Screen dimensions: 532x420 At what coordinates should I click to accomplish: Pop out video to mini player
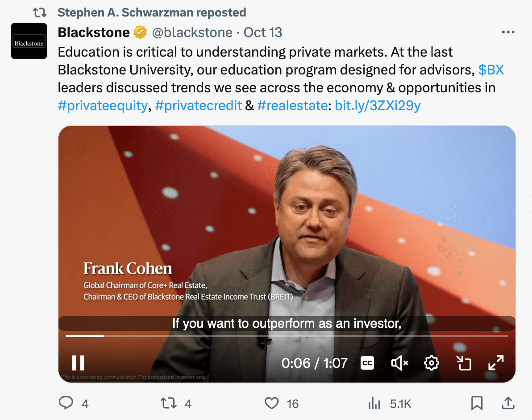pyautogui.click(x=464, y=363)
